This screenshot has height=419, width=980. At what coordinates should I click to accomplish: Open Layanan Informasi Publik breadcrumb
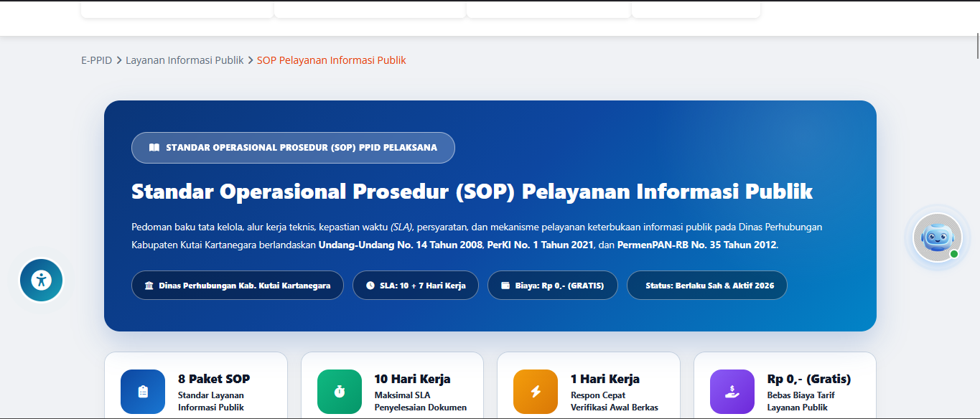[185, 60]
